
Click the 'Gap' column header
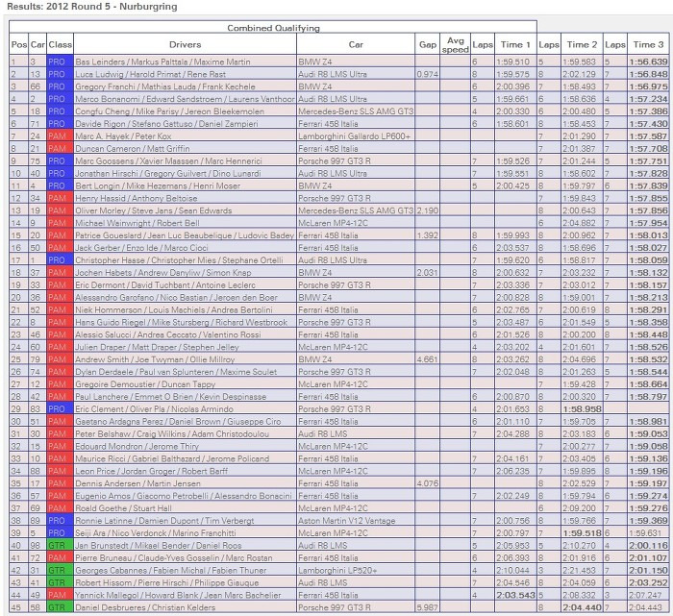pos(428,44)
